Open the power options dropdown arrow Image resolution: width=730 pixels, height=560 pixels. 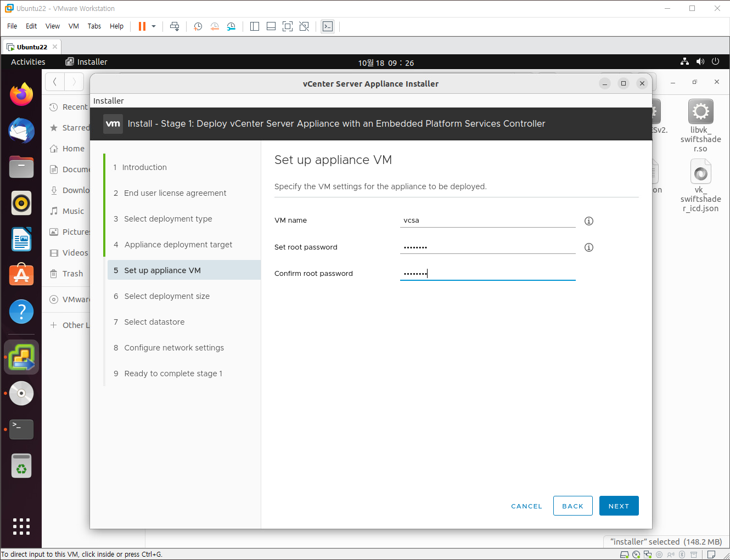coord(154,26)
